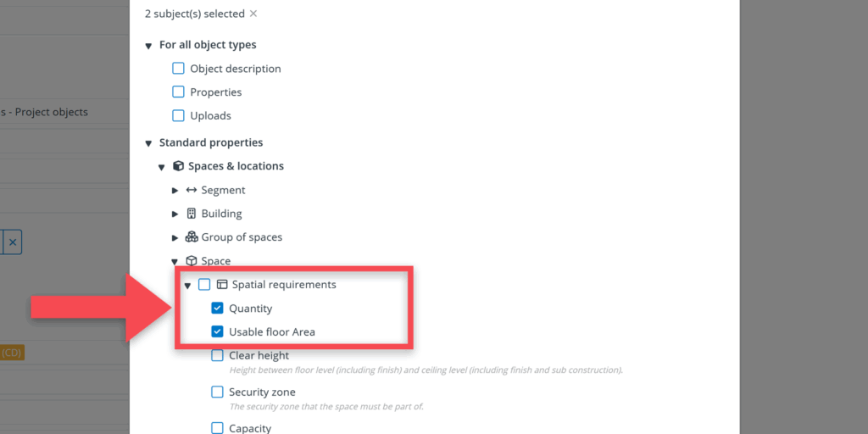This screenshot has width=868, height=434.
Task: Click the Building icon
Action: [x=192, y=214]
